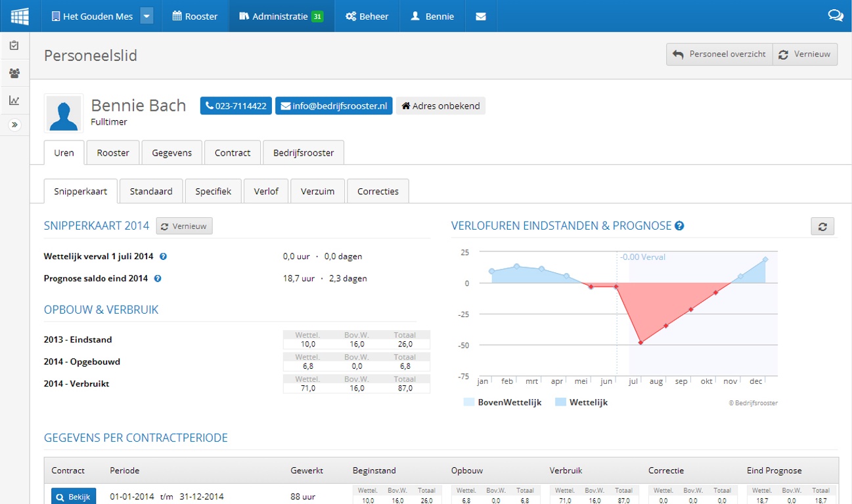Click help icon next to Wettelijk verval
The width and height of the screenshot is (852, 504).
[x=164, y=257]
